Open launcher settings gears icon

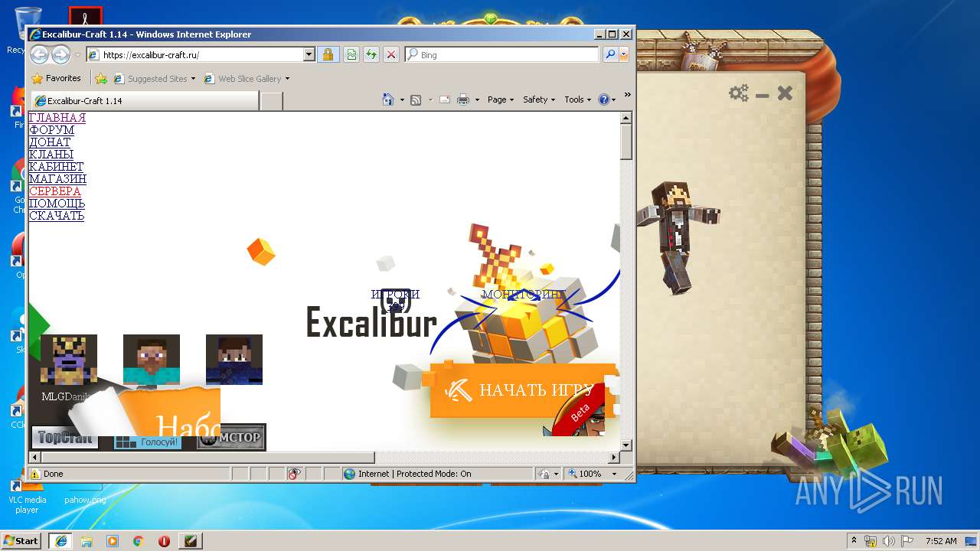point(738,93)
